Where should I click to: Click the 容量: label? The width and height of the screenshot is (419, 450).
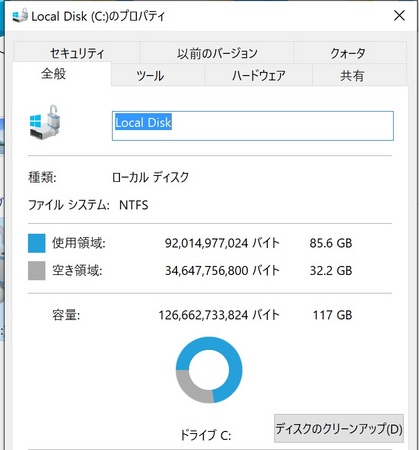[66, 315]
